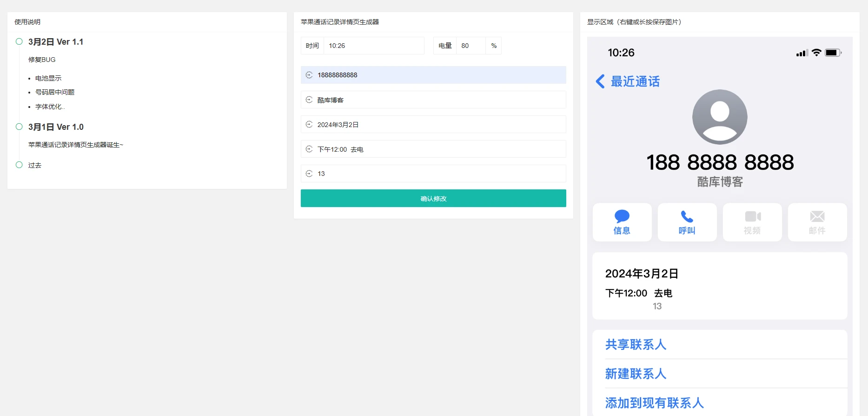Click the icon before the 13 field
The width and height of the screenshot is (868, 416).
(x=309, y=174)
